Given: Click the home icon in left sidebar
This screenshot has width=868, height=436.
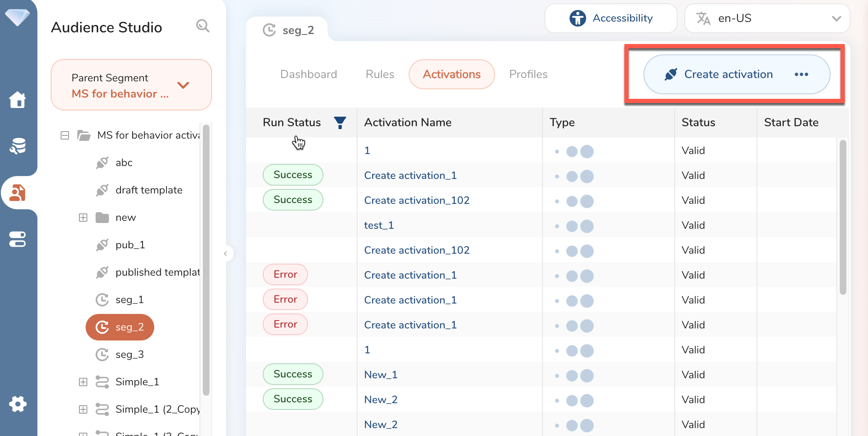Looking at the screenshot, I should (x=17, y=100).
